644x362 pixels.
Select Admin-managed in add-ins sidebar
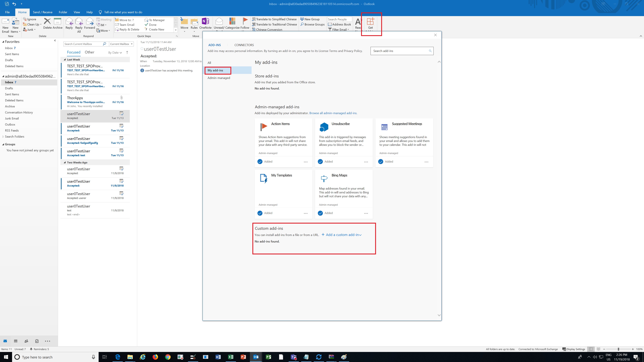219,78
